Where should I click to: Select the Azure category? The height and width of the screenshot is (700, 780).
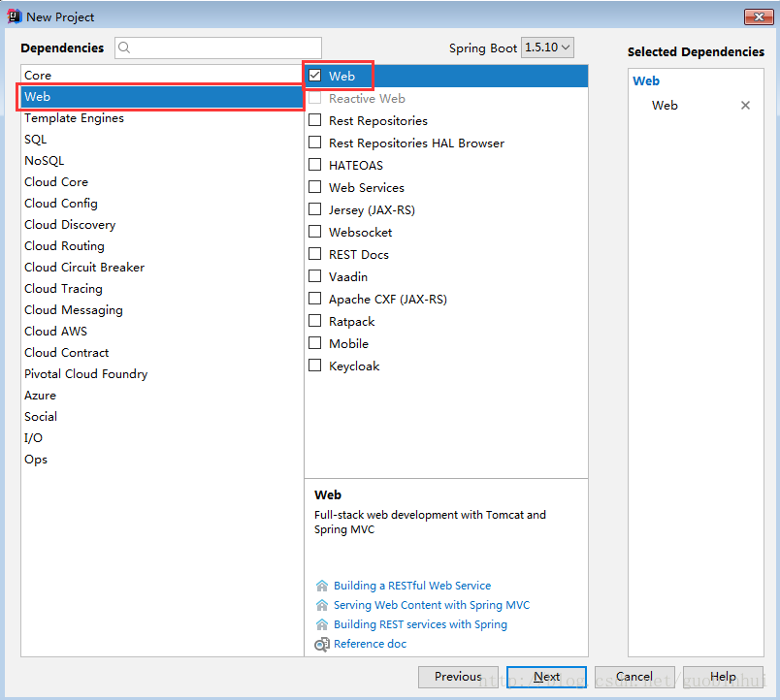(162, 396)
